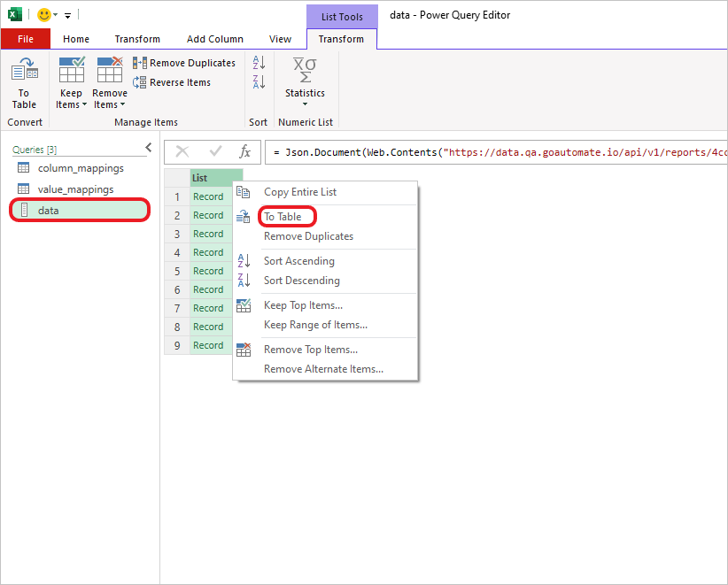This screenshot has height=585, width=728.
Task: Choose Sort Descending in context menu
Action: 325,281
